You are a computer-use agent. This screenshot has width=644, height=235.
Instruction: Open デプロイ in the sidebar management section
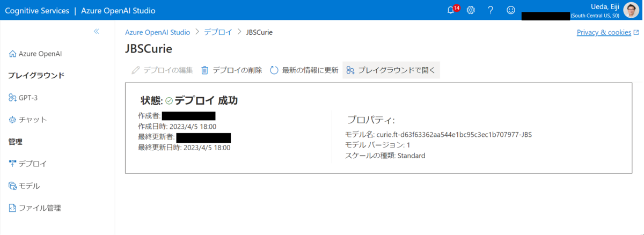tap(28, 164)
